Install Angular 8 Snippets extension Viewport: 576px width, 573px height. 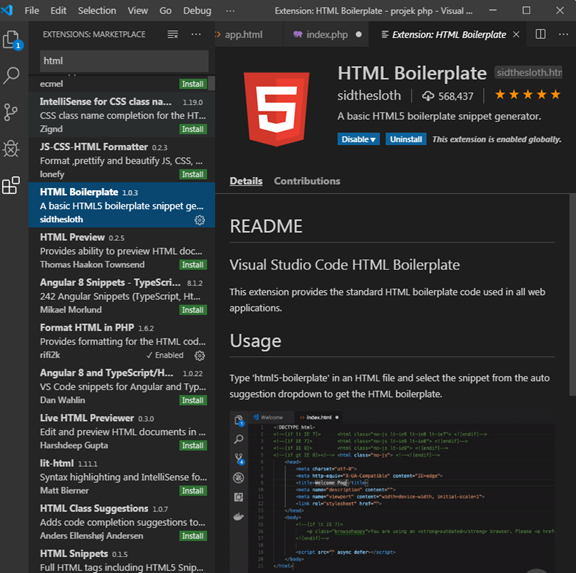coord(193,310)
